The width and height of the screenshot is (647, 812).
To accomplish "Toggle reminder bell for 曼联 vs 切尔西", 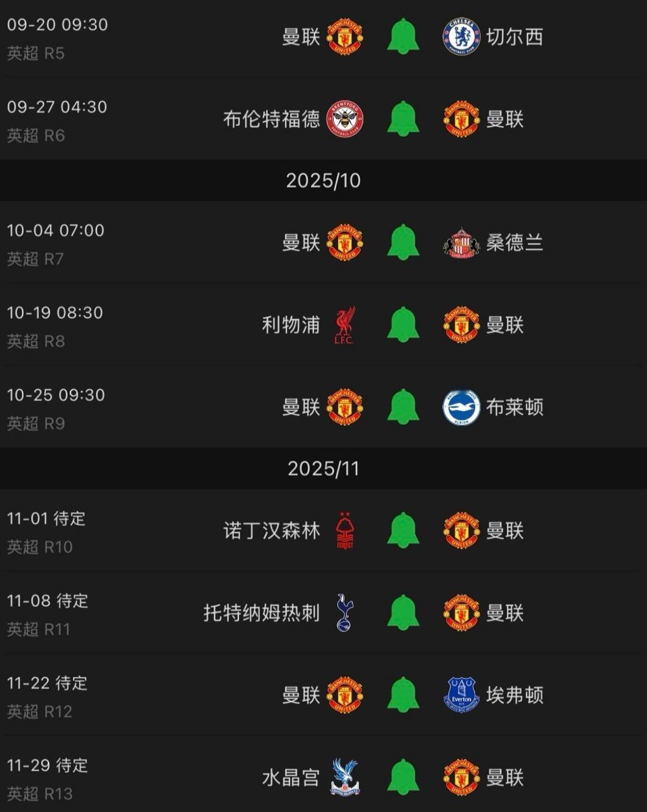I will tap(403, 37).
